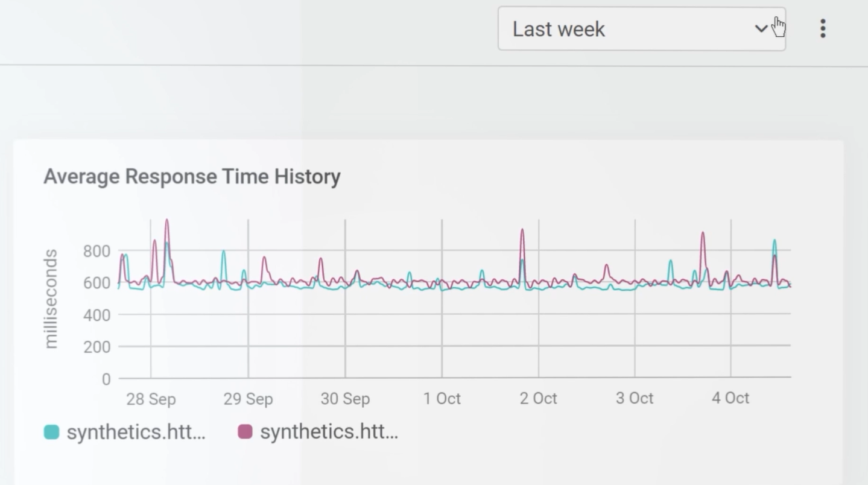The image size is (868, 485).
Task: Click the "4 Oct" x-axis date label
Action: pyautogui.click(x=730, y=399)
